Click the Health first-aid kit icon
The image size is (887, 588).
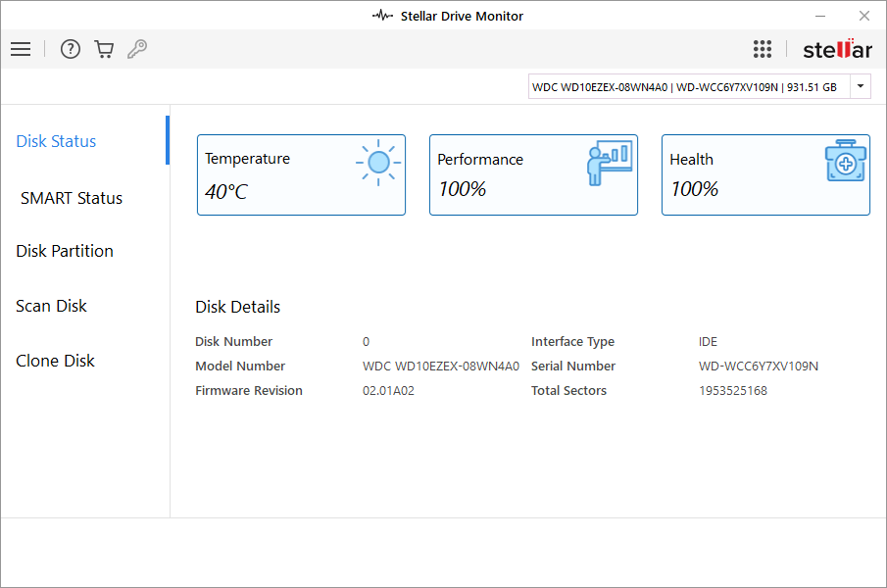click(x=845, y=161)
